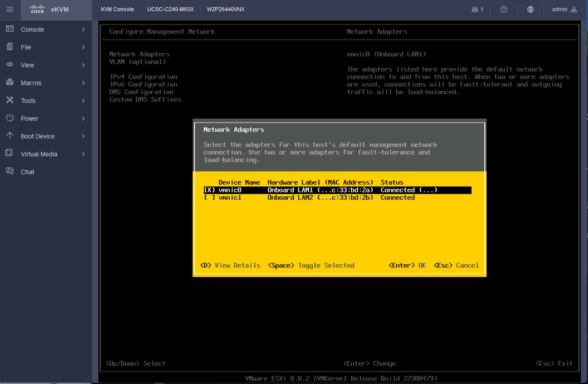Click the KVM Console header label
Image resolution: width=588 pixels, height=384 pixels.
(x=117, y=9)
